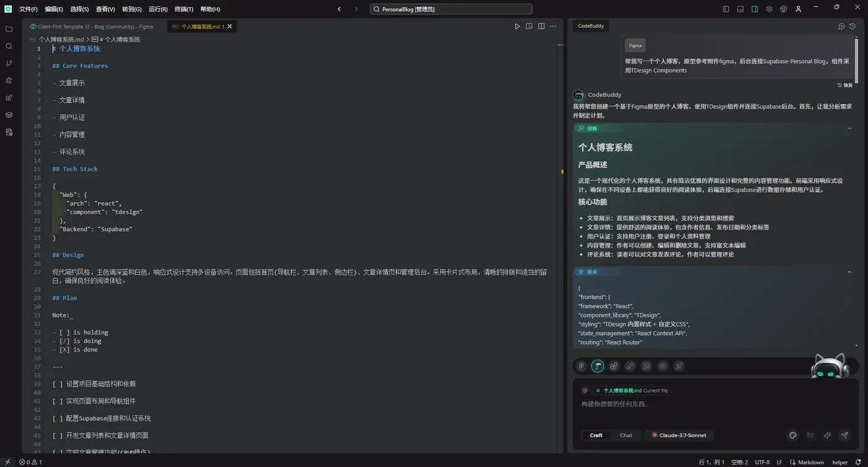The image size is (868, 467).
Task: Run the file with the play icon
Action: (x=518, y=27)
